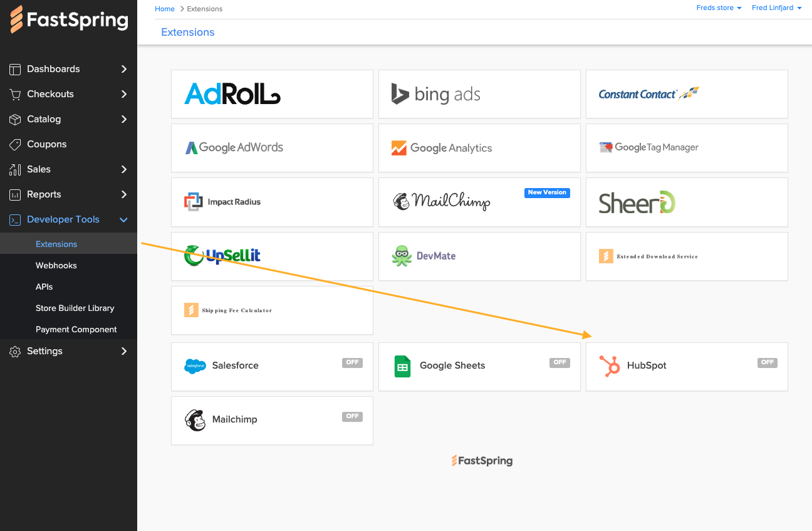Toggle the Salesforce OFF badge
Viewport: 812px width, 531px height.
(x=352, y=362)
